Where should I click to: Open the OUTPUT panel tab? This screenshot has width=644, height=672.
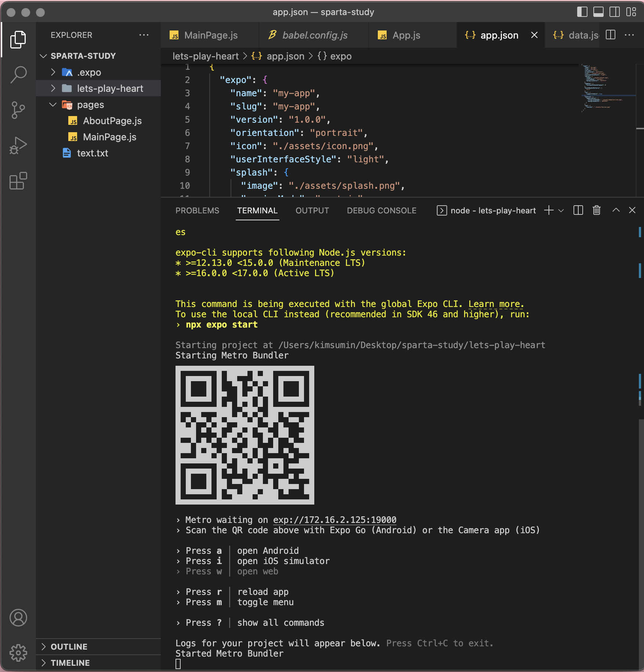pyautogui.click(x=312, y=210)
